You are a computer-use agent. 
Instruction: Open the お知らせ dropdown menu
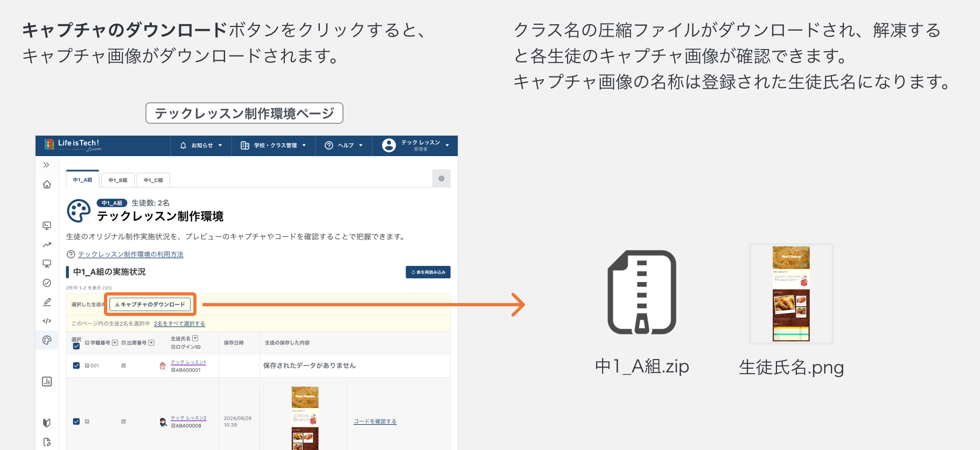(x=201, y=145)
